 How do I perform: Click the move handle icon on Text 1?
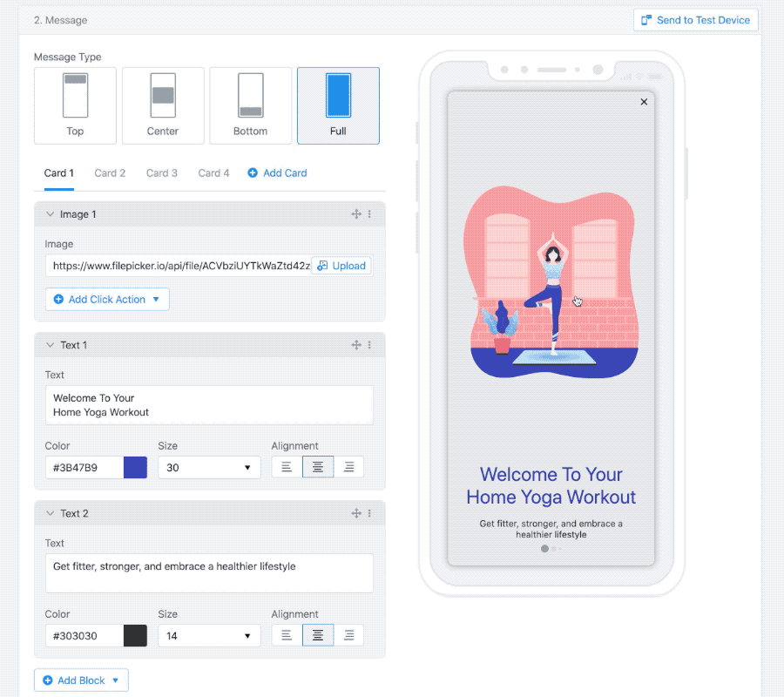(x=356, y=345)
